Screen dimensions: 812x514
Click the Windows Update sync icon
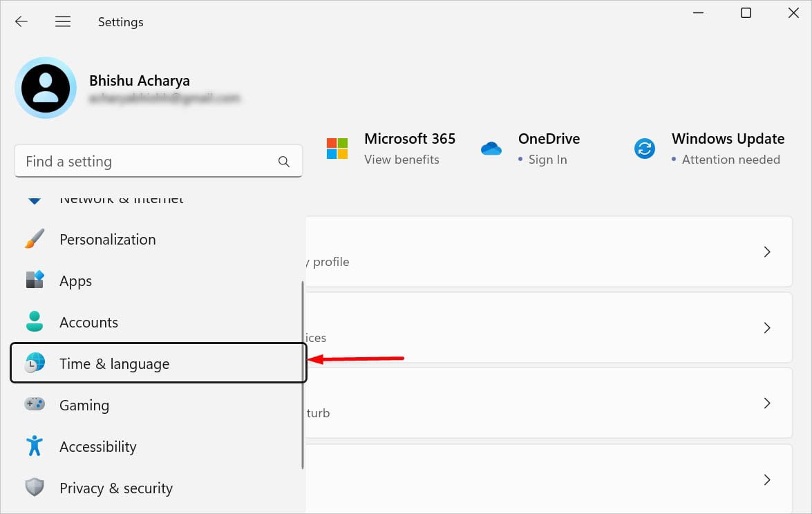pos(645,148)
